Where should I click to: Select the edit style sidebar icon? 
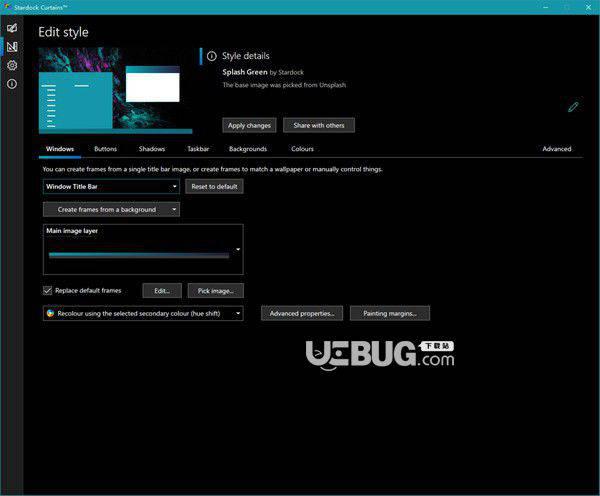(x=12, y=47)
